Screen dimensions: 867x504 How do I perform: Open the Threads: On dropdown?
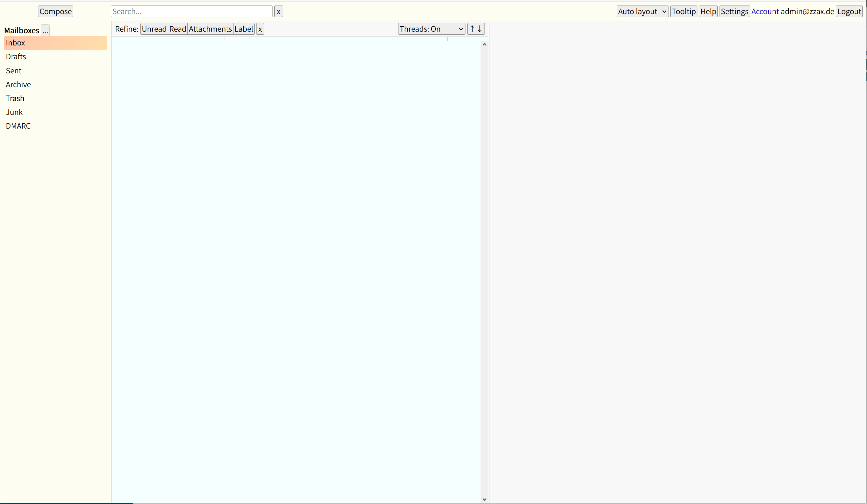coord(431,29)
